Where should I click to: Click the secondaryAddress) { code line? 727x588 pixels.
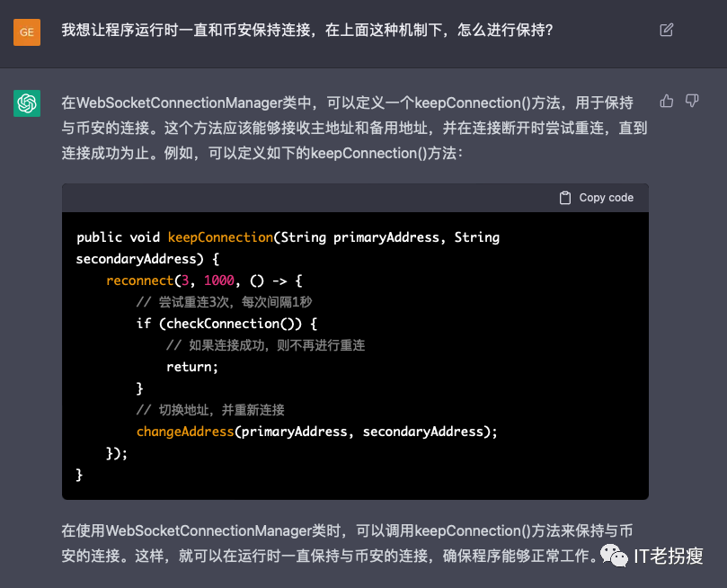tap(147, 259)
